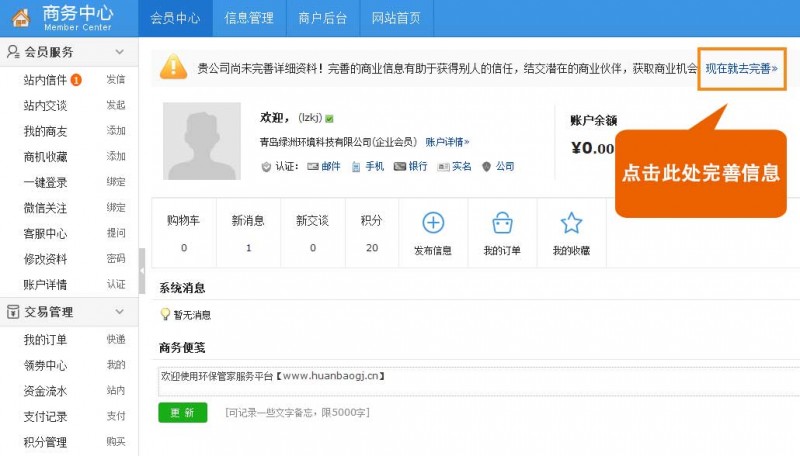Click the orange warning triangle icon
The width and height of the screenshot is (800, 456).
click(173, 67)
